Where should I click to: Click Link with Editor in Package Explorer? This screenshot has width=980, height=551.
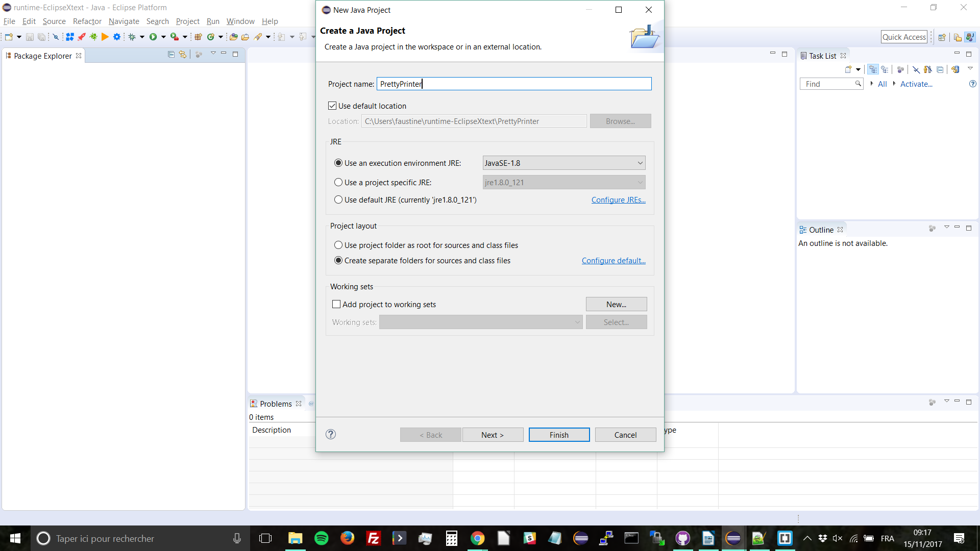click(182, 54)
